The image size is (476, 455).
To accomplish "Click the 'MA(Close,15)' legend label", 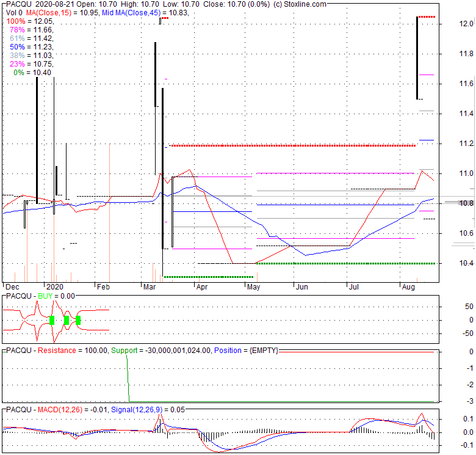I will pos(49,13).
